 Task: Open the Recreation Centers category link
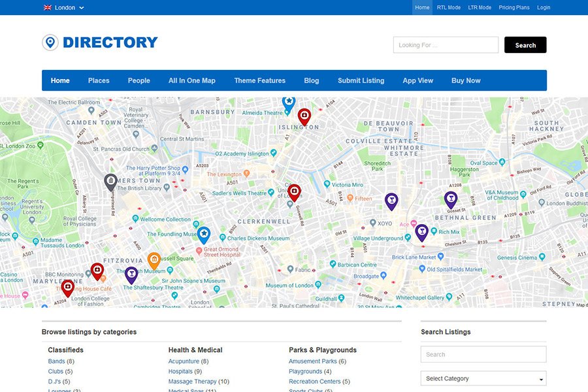click(x=315, y=382)
